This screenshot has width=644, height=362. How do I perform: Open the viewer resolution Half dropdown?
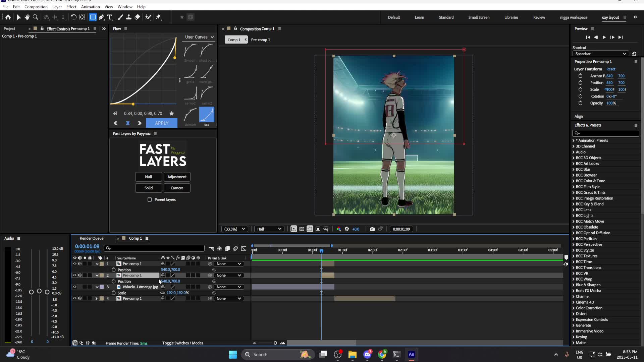(x=269, y=229)
